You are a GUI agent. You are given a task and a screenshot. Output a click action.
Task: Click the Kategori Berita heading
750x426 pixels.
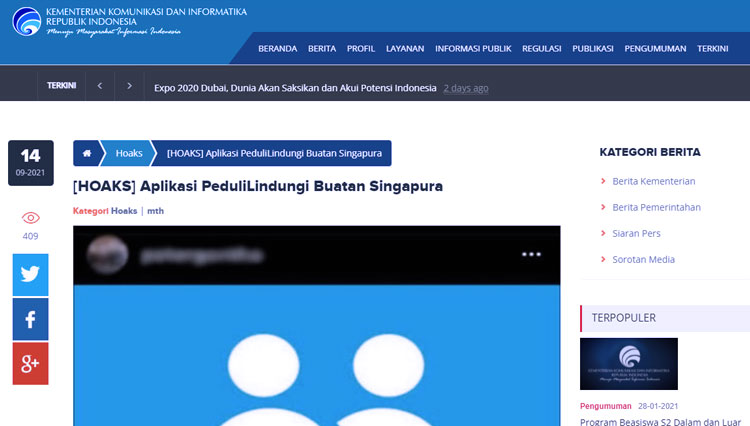(650, 152)
